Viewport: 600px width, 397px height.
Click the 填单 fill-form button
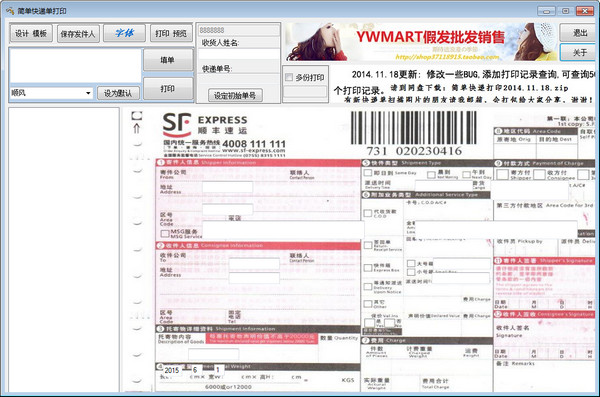coord(168,60)
